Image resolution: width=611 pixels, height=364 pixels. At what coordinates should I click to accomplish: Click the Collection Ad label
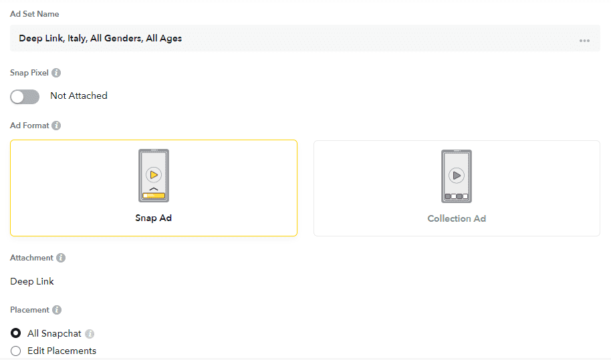(x=457, y=219)
